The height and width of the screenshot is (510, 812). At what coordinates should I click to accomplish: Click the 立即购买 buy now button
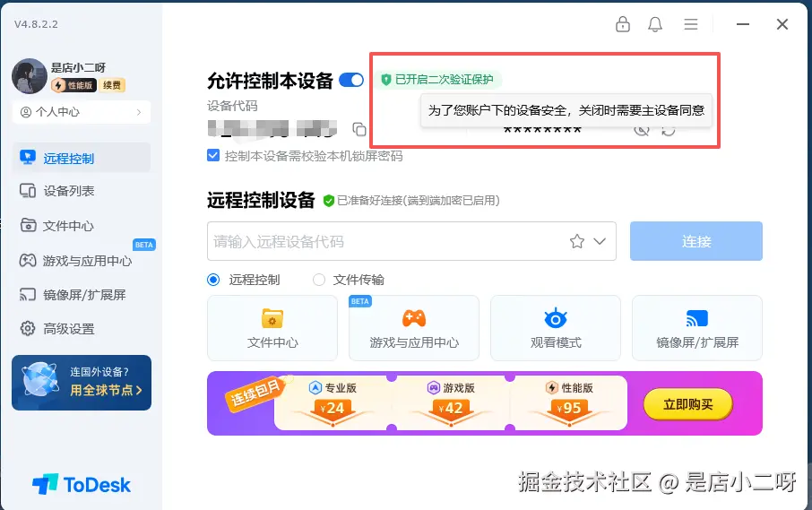tap(688, 404)
